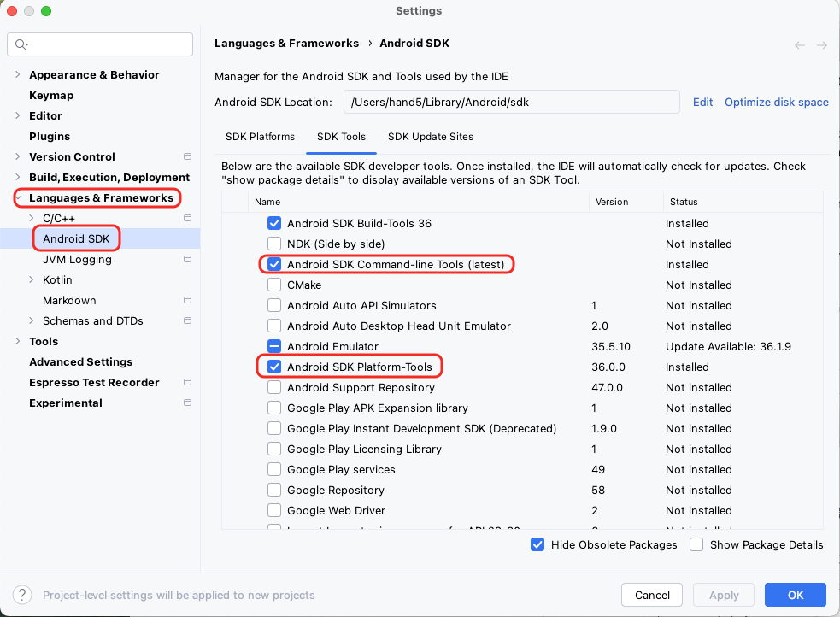Go back with the left arrow icon

(799, 45)
